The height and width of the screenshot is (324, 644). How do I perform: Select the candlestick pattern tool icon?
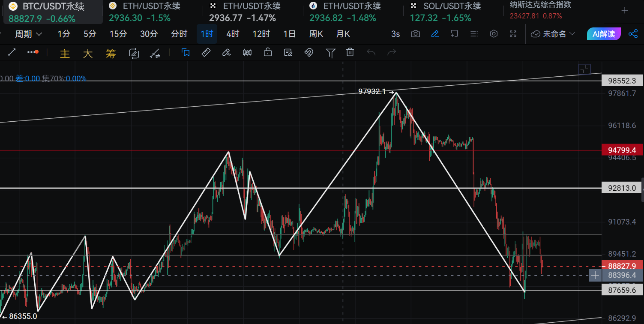pos(247,52)
